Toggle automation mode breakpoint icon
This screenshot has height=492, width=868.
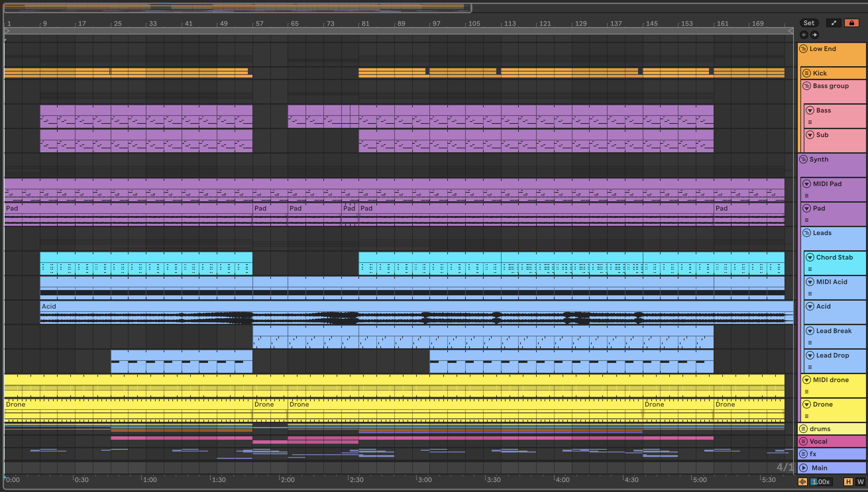pos(834,23)
